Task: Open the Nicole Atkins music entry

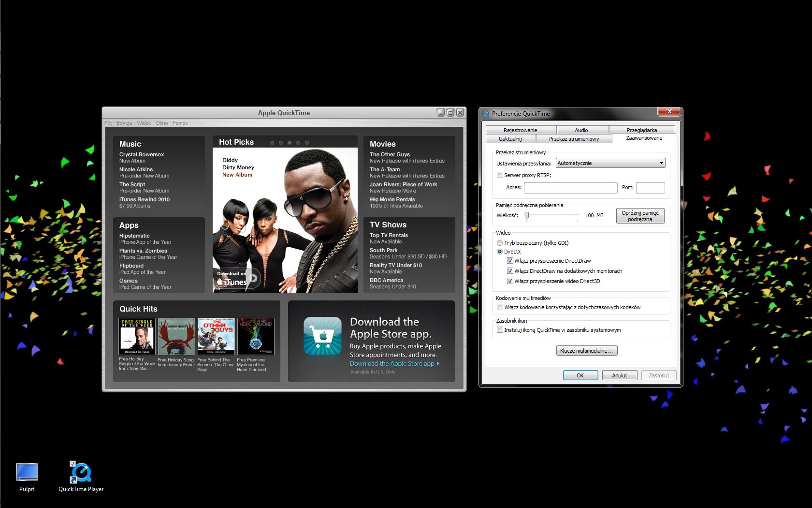Action: pos(144,173)
